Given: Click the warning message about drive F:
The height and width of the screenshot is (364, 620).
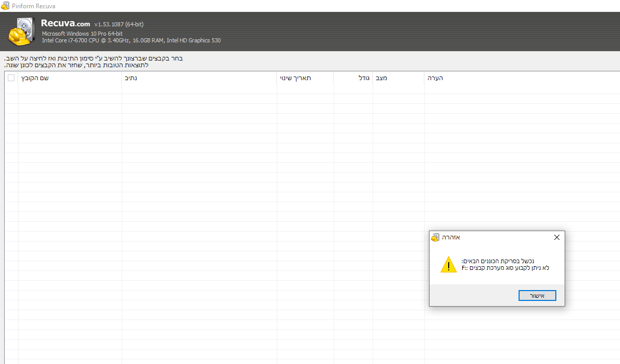Looking at the screenshot, I should click(x=505, y=268).
